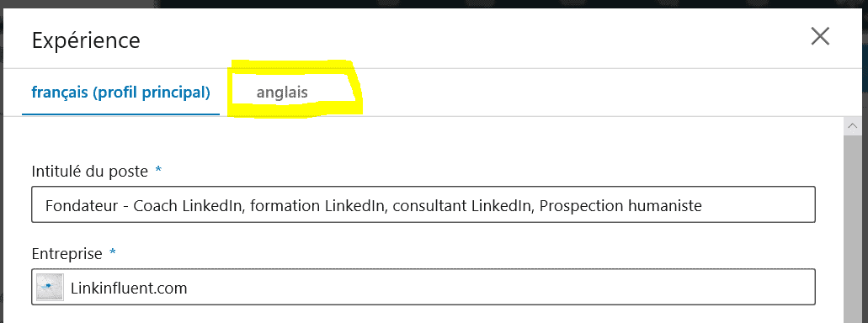Image resolution: width=868 pixels, height=323 pixels.
Task: Focus the Intitulé du poste field
Action: click(423, 204)
